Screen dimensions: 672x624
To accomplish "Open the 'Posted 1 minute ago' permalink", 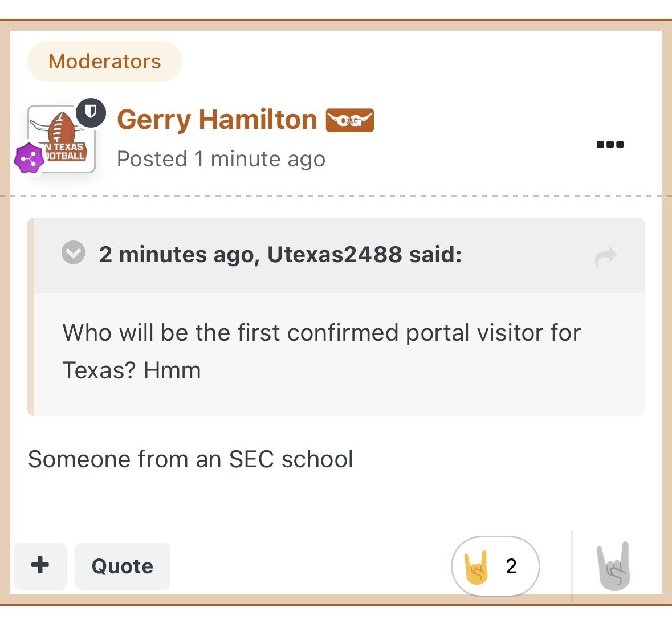I will click(221, 159).
